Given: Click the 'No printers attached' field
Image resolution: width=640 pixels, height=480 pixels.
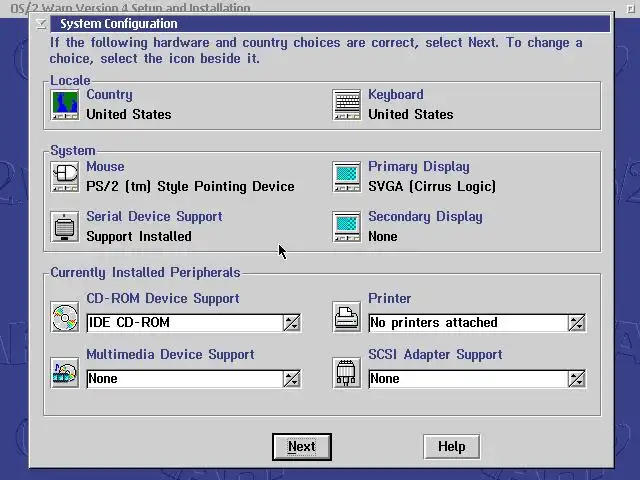Looking at the screenshot, I should tap(468, 323).
